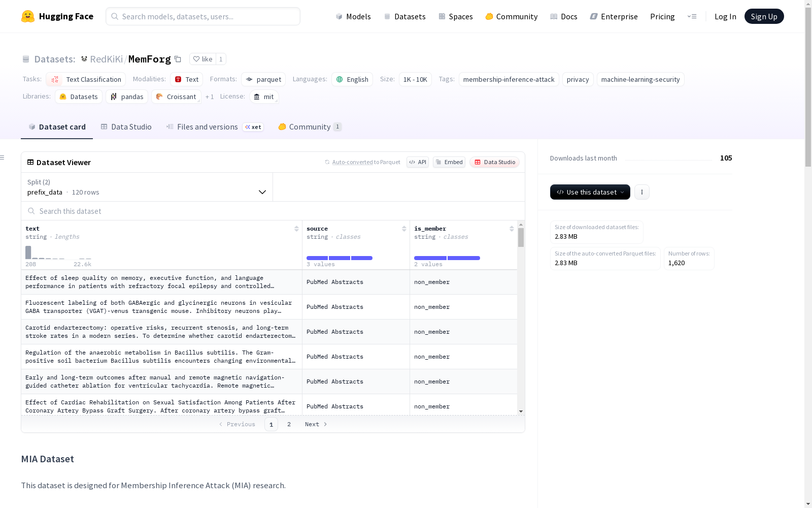Viewport: 812px width, 508px height.
Task: Focus the Search this dataset field
Action: [x=273, y=211]
